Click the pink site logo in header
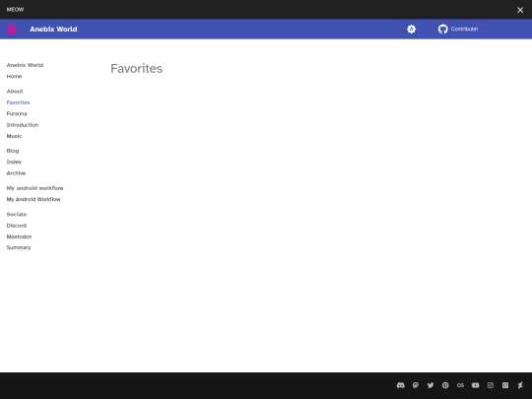 pos(12,30)
